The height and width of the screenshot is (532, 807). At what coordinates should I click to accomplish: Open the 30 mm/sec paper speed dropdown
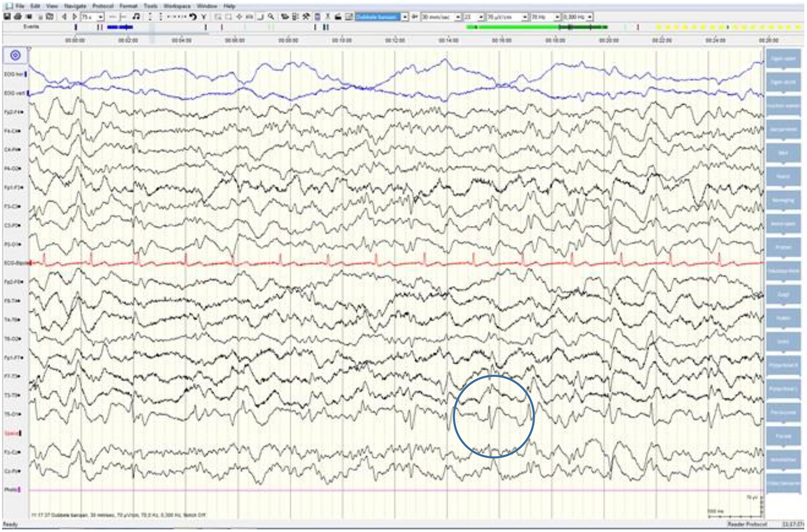pyautogui.click(x=458, y=17)
